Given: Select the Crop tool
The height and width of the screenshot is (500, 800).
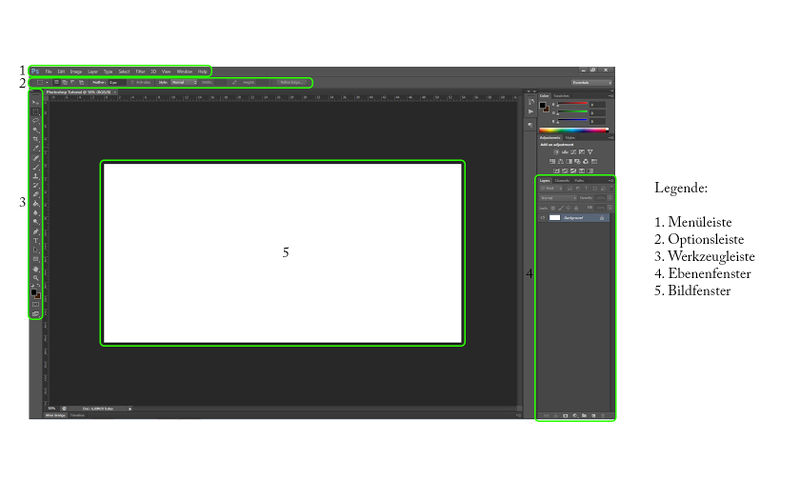Looking at the screenshot, I should click(36, 139).
